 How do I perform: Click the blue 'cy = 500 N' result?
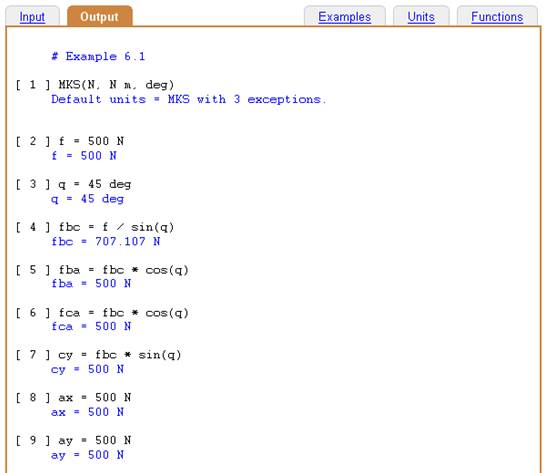[x=87, y=369]
